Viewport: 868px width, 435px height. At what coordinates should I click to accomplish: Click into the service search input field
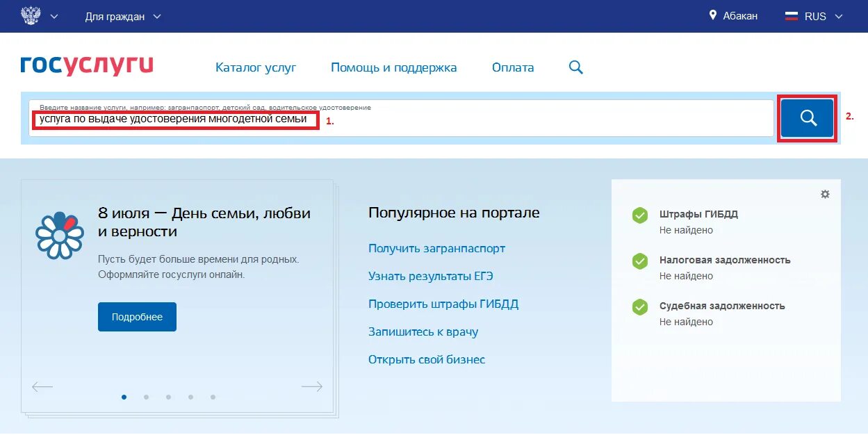pos(401,118)
